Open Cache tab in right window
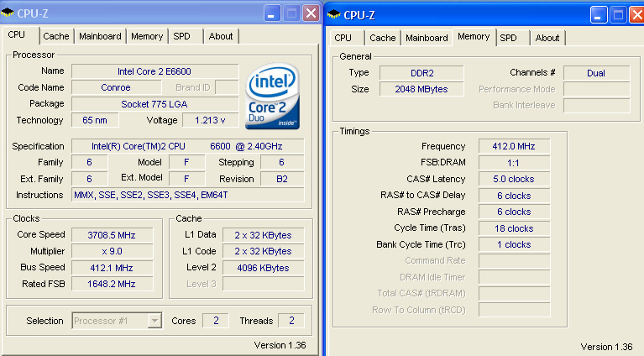The height and width of the screenshot is (356, 644). 382,38
